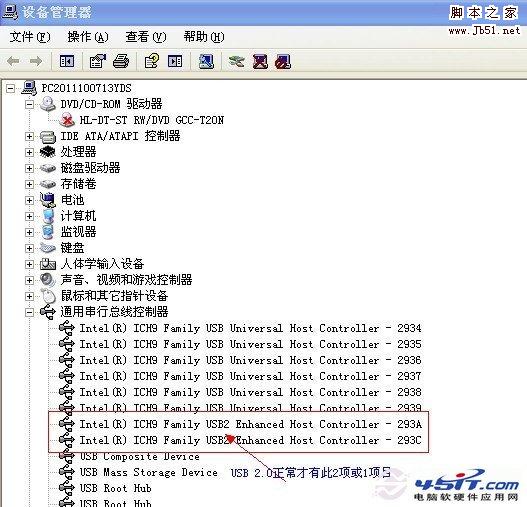Select the 键盘 keyboard icon
Image resolution: width=527 pixels, height=507 pixels.
[48, 248]
